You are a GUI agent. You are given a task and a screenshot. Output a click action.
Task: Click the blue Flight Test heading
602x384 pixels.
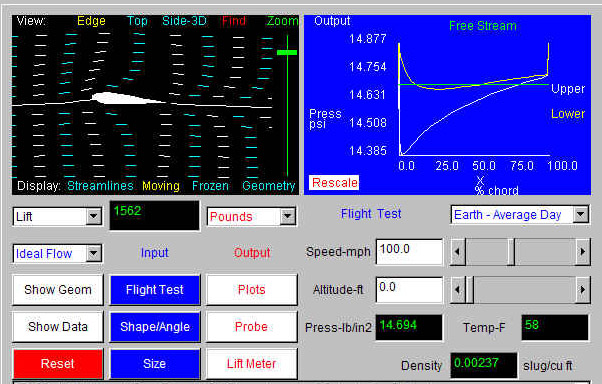371,214
